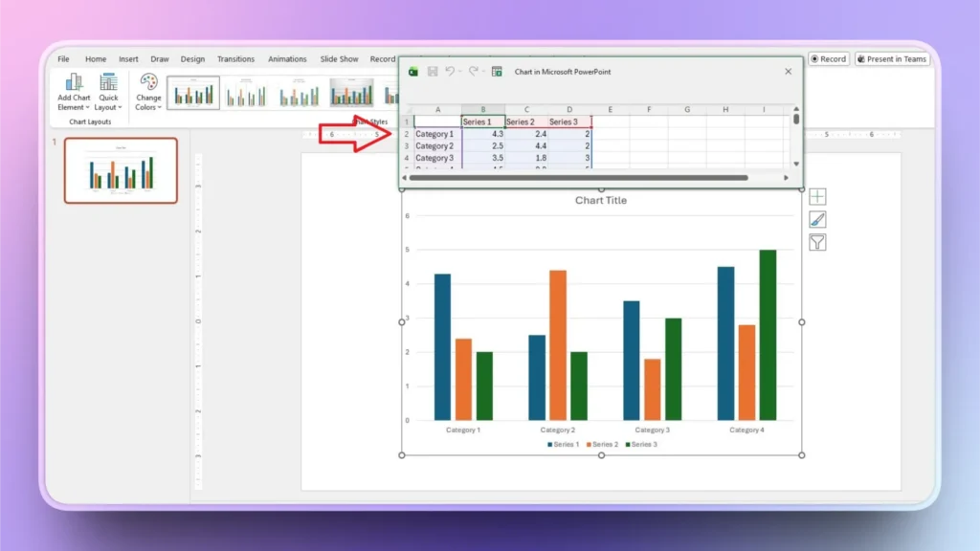Select cell B1 containing Series 1
This screenshot has height=551, width=980.
coord(482,121)
